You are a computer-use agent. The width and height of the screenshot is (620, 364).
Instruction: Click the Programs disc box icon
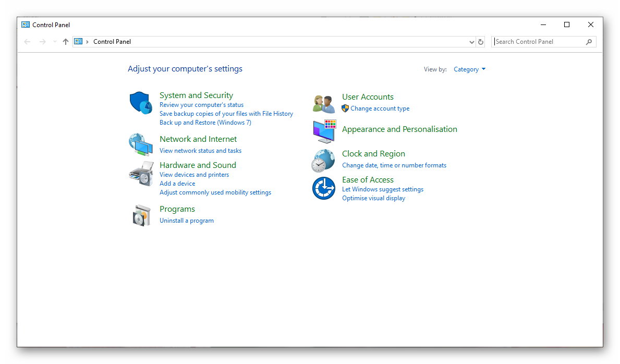[x=141, y=215]
